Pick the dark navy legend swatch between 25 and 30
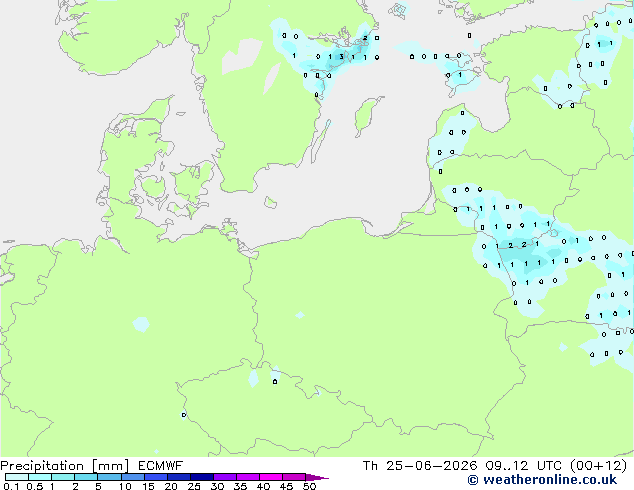 [x=202, y=477]
